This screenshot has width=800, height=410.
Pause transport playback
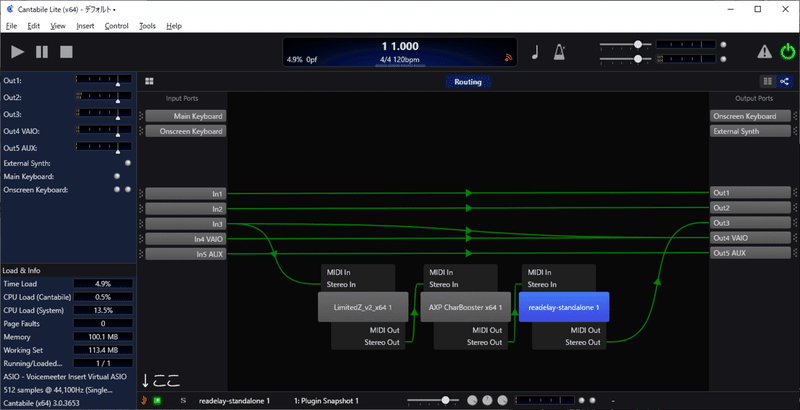tap(42, 52)
